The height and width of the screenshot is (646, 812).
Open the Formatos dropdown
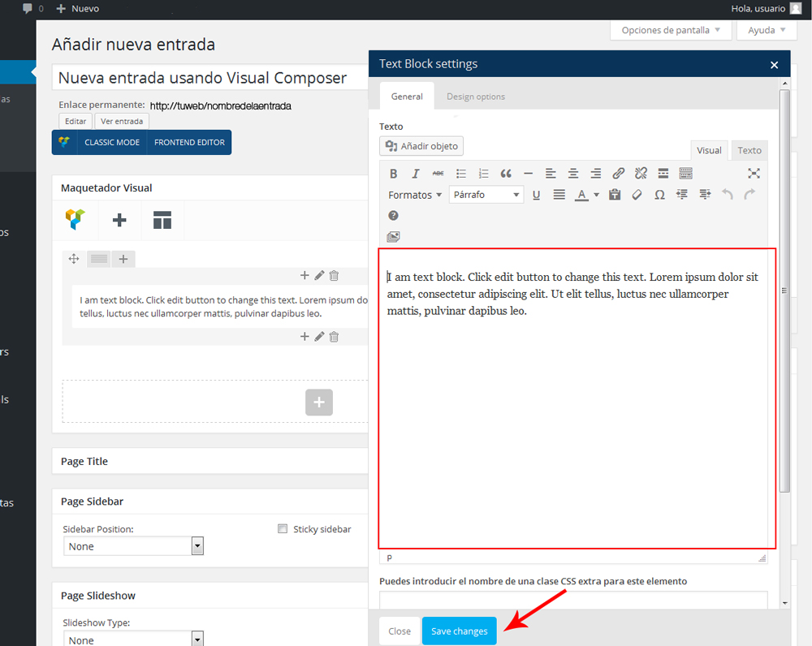[415, 195]
